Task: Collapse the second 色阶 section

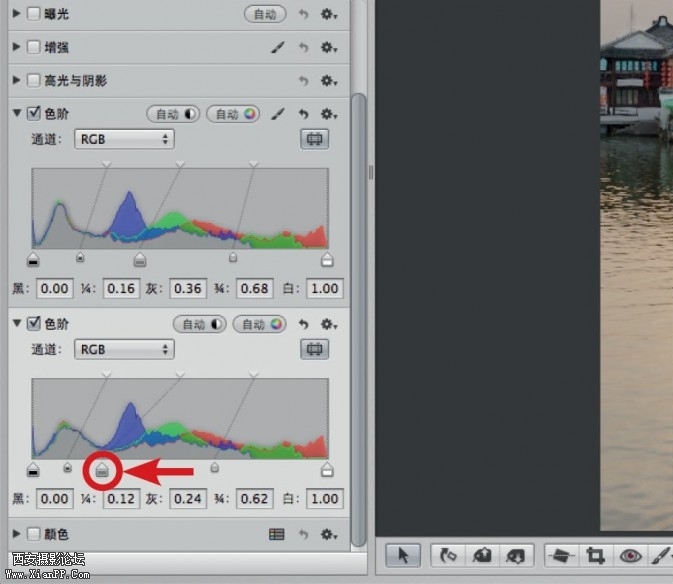Action: pos(17,324)
